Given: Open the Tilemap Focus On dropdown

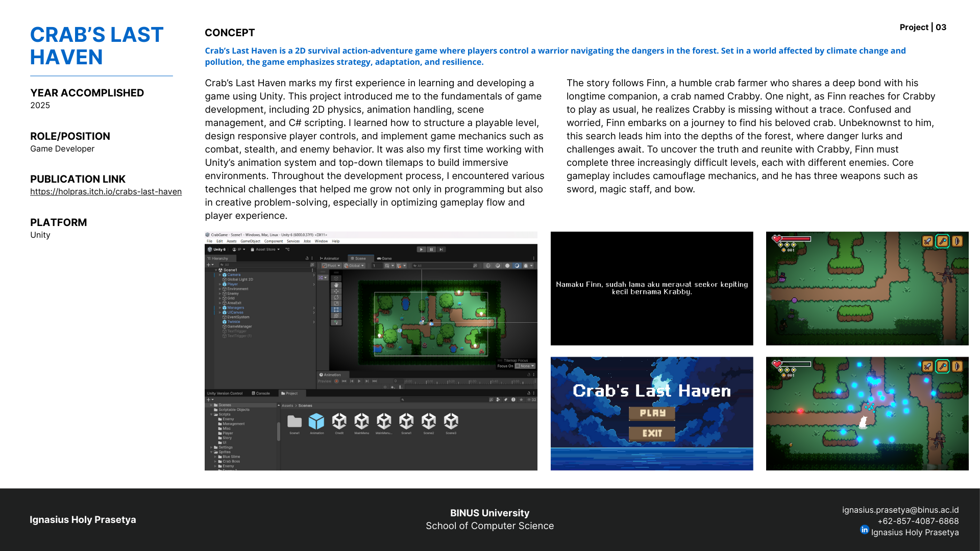Looking at the screenshot, I should pos(525,366).
